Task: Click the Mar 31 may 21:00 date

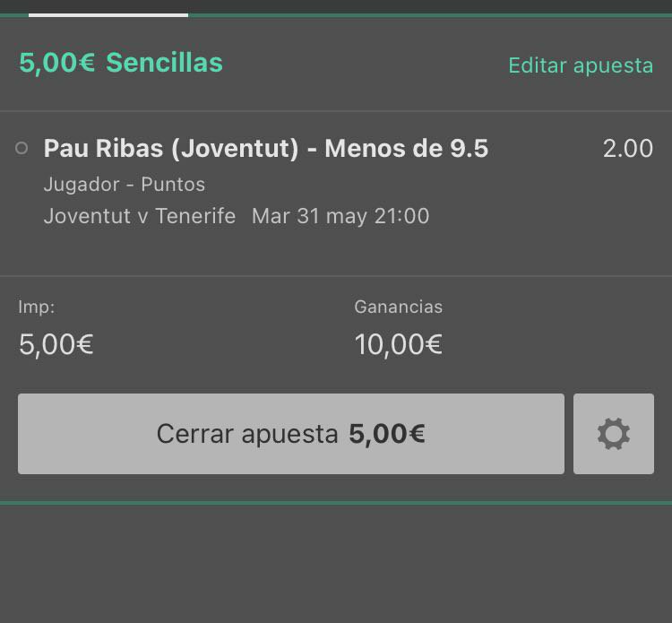Action: click(340, 216)
